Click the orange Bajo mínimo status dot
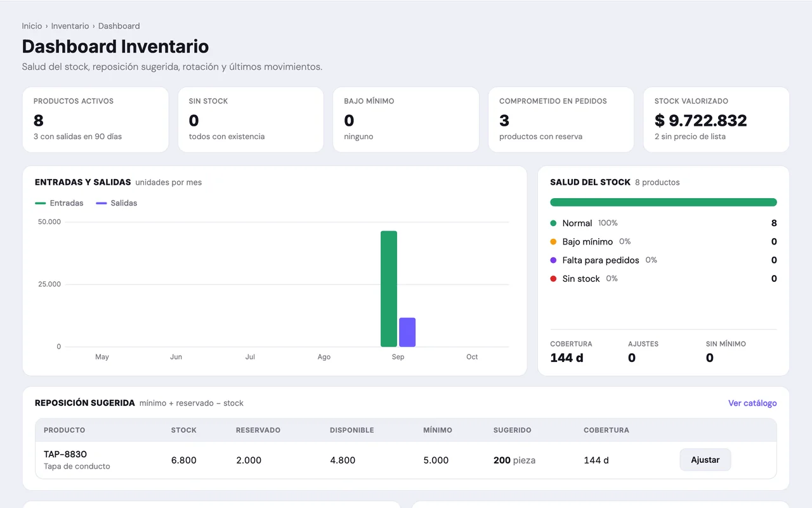 [x=553, y=241]
